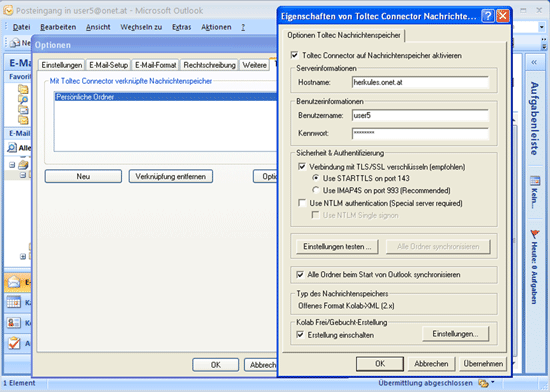Click the Outlook icon in the title bar
Image resolution: width=550 pixels, height=392 pixels.
click(x=8, y=11)
